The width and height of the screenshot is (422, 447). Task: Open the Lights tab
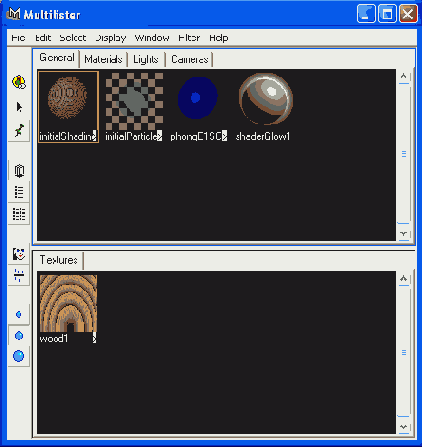point(146,59)
